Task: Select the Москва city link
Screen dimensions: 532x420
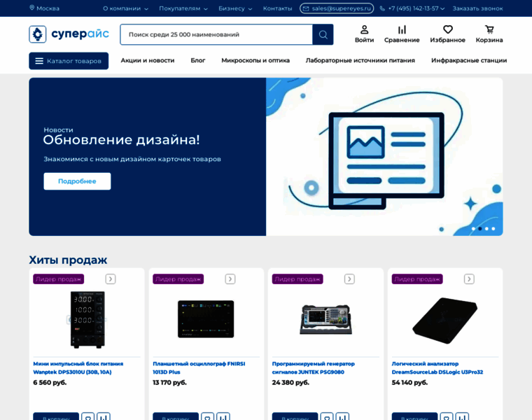Action: 48,8
